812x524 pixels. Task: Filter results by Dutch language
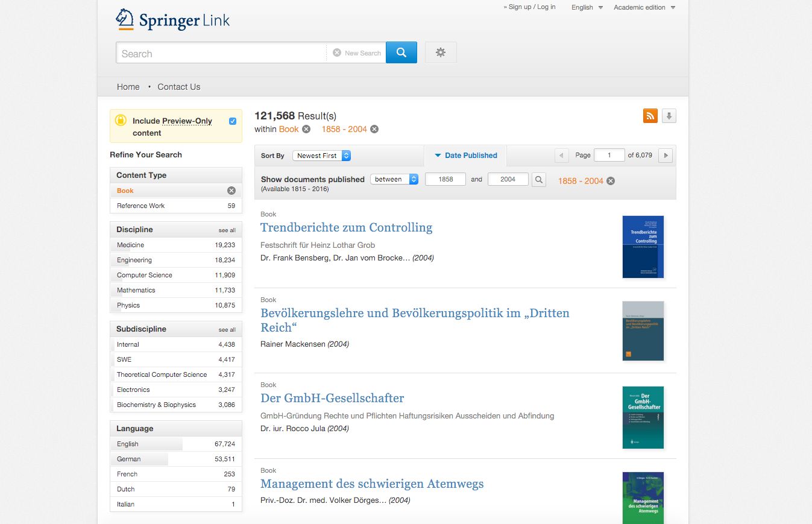pos(176,489)
